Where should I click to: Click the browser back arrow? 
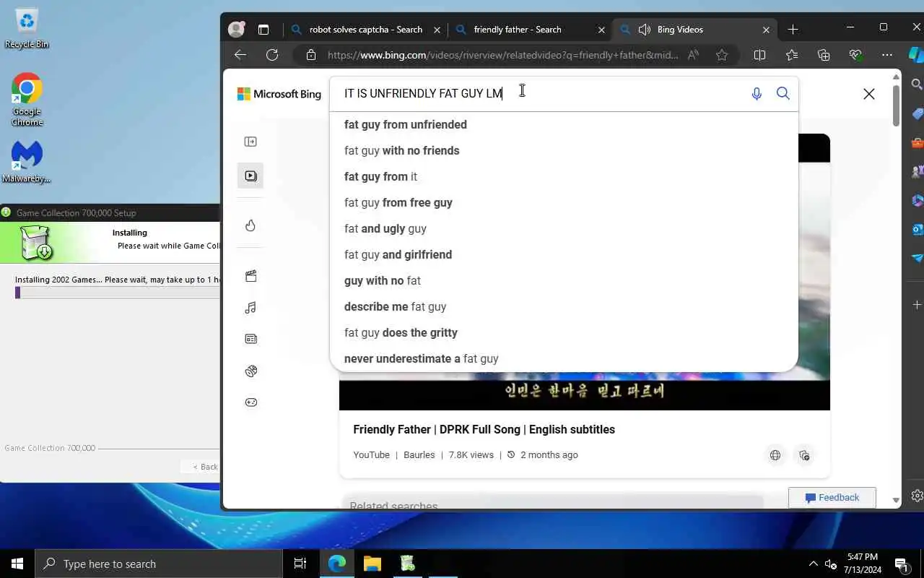[240, 55]
